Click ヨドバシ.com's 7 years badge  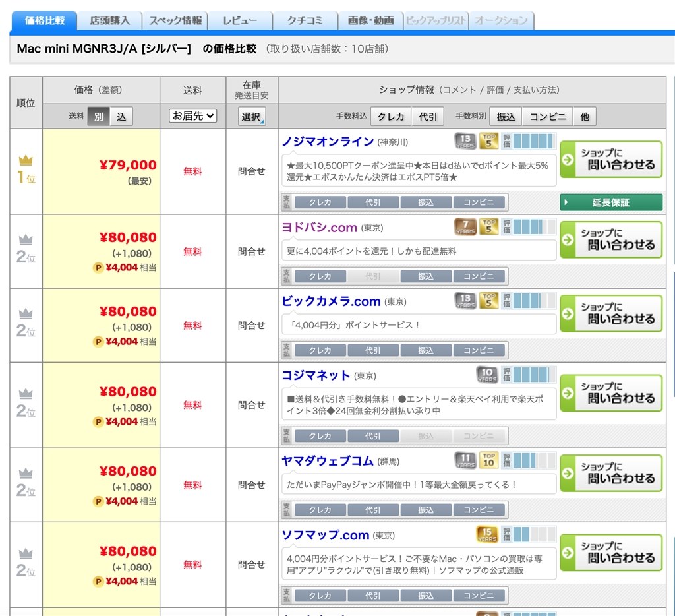tap(465, 227)
